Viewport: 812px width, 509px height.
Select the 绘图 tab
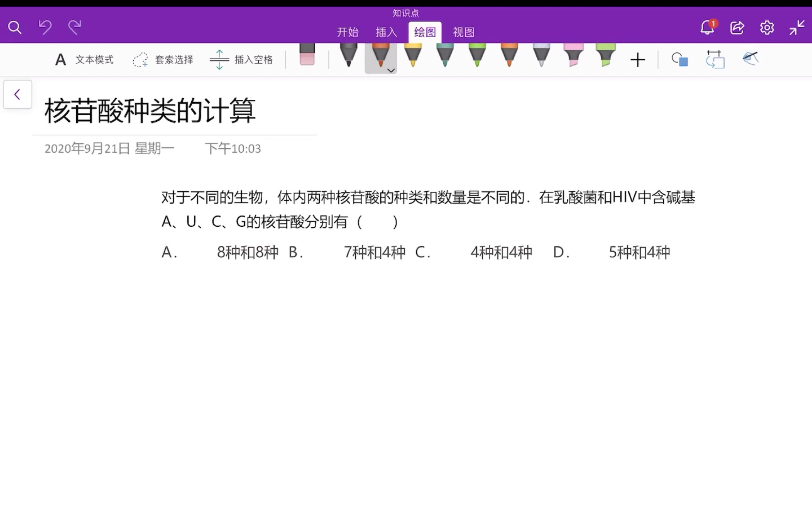point(425,32)
